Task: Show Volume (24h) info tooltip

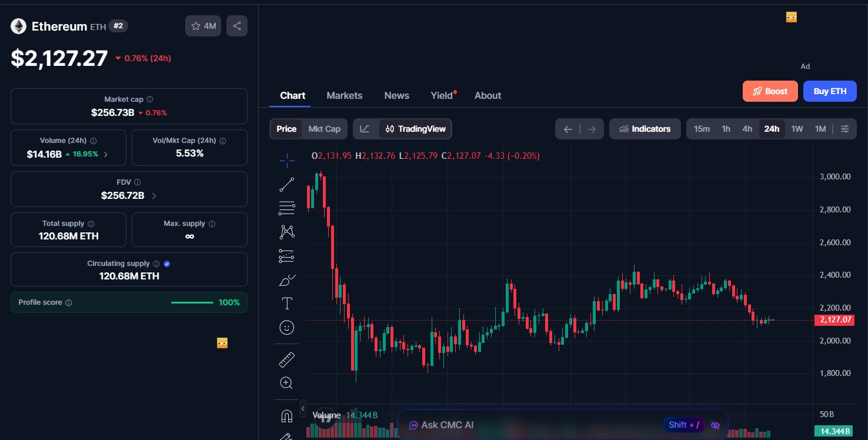Action: pos(94,141)
